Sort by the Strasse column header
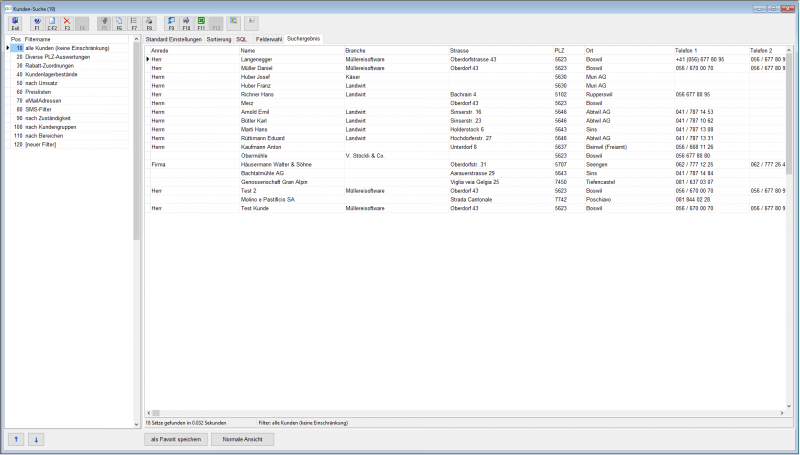Screen dimensions: 800x455 (501, 50)
